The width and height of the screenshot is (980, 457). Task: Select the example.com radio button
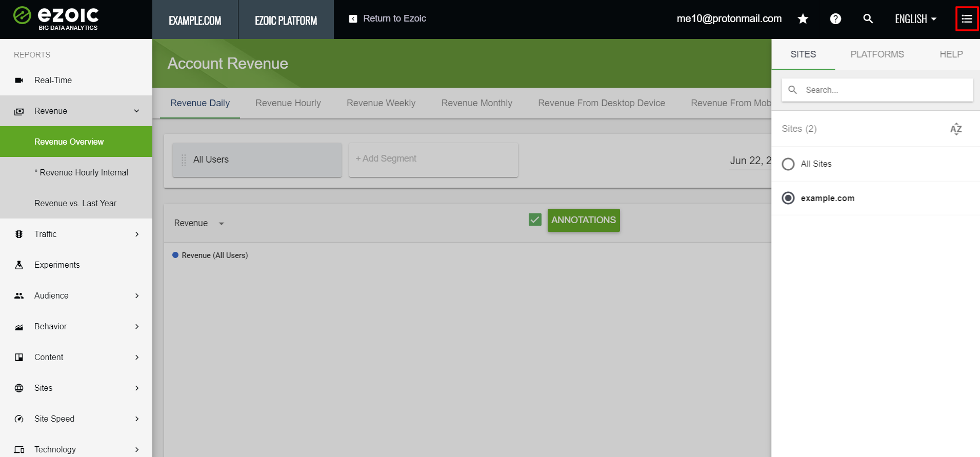(788, 198)
